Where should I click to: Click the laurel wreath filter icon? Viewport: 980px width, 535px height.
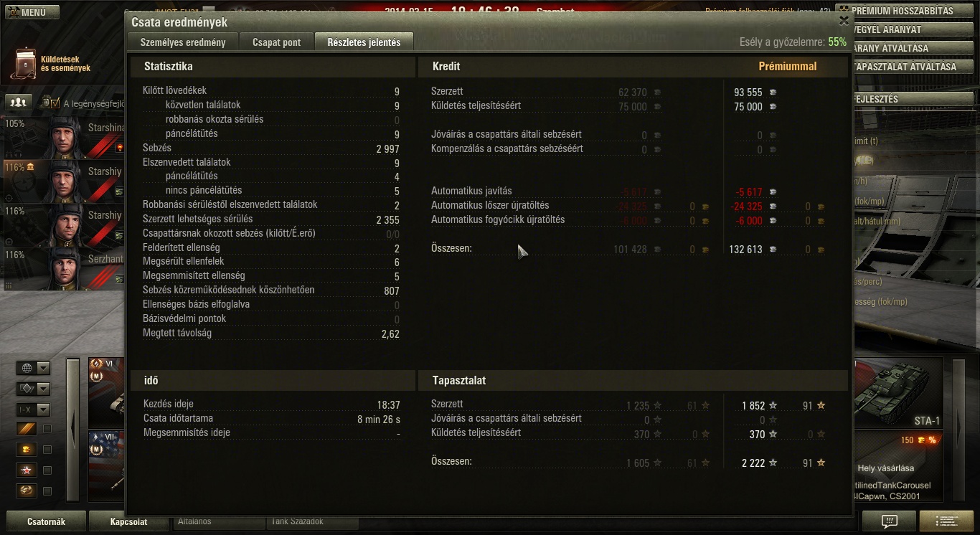pos(27,491)
